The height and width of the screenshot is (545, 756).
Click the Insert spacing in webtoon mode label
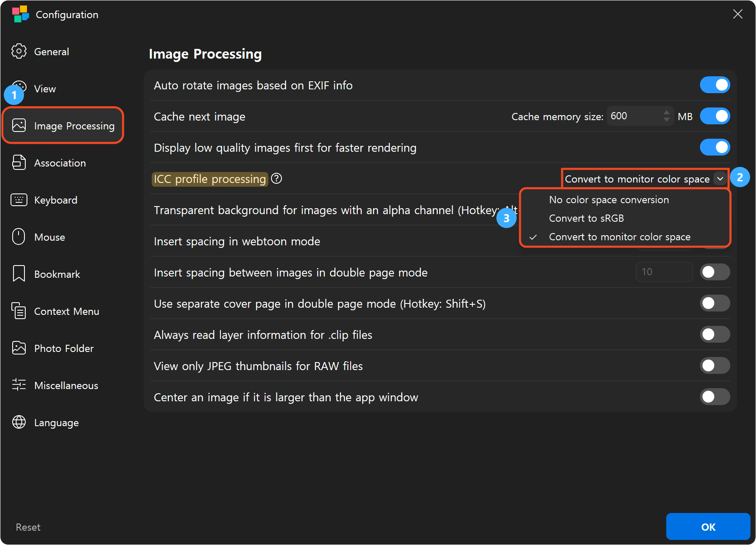tap(237, 242)
